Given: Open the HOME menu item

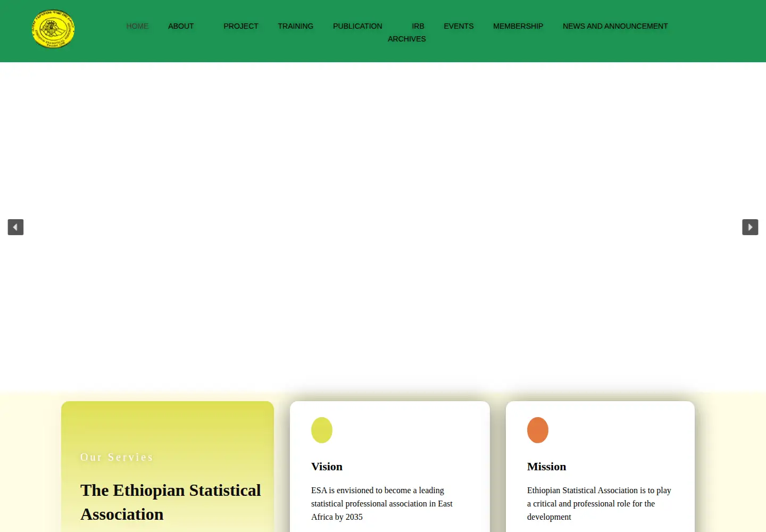Looking at the screenshot, I should point(137,26).
